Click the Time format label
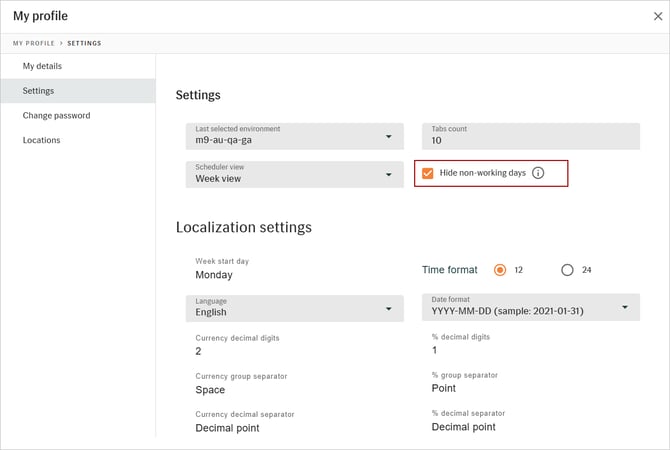 [x=450, y=270]
